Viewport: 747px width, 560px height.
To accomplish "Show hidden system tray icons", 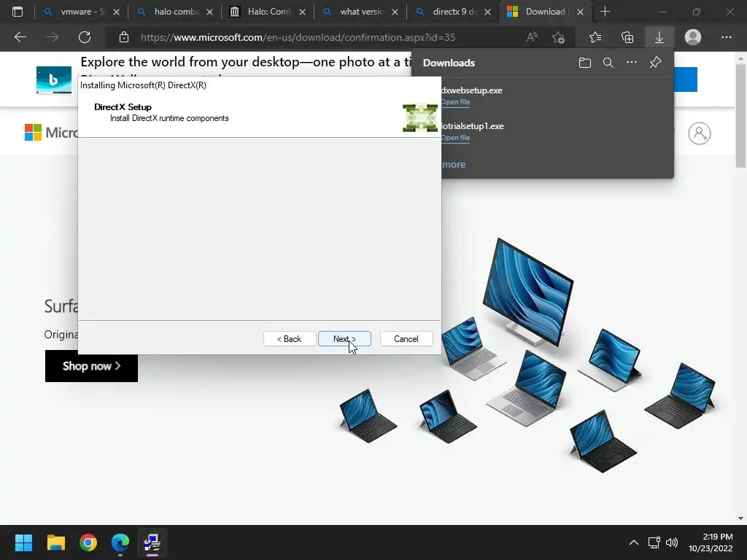I will point(634,542).
